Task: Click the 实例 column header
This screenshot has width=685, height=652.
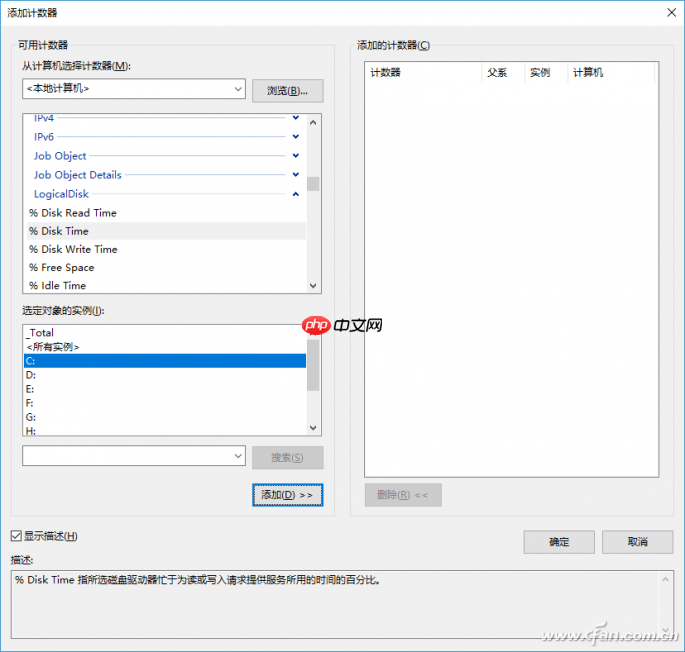Action: pyautogui.click(x=546, y=73)
